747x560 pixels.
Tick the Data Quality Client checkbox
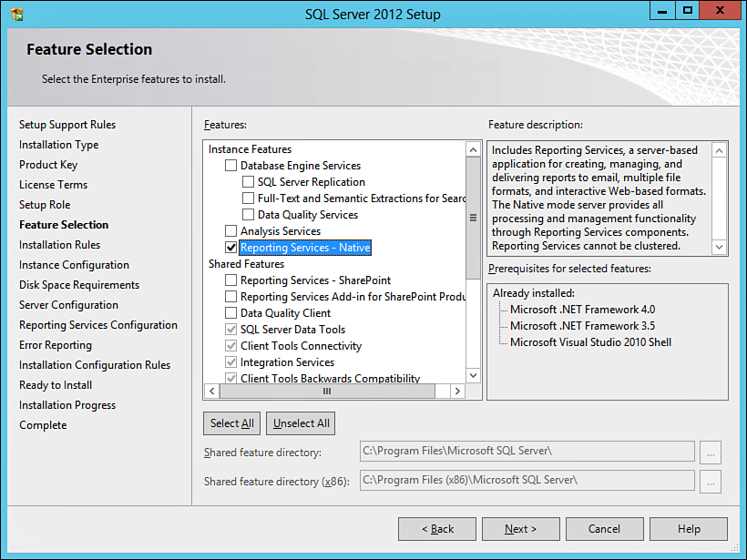pyautogui.click(x=231, y=313)
